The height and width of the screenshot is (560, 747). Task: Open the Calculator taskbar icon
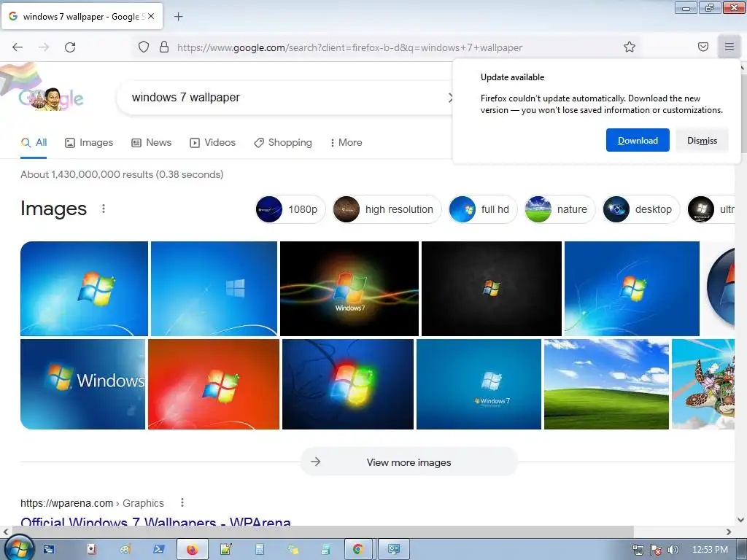click(260, 550)
